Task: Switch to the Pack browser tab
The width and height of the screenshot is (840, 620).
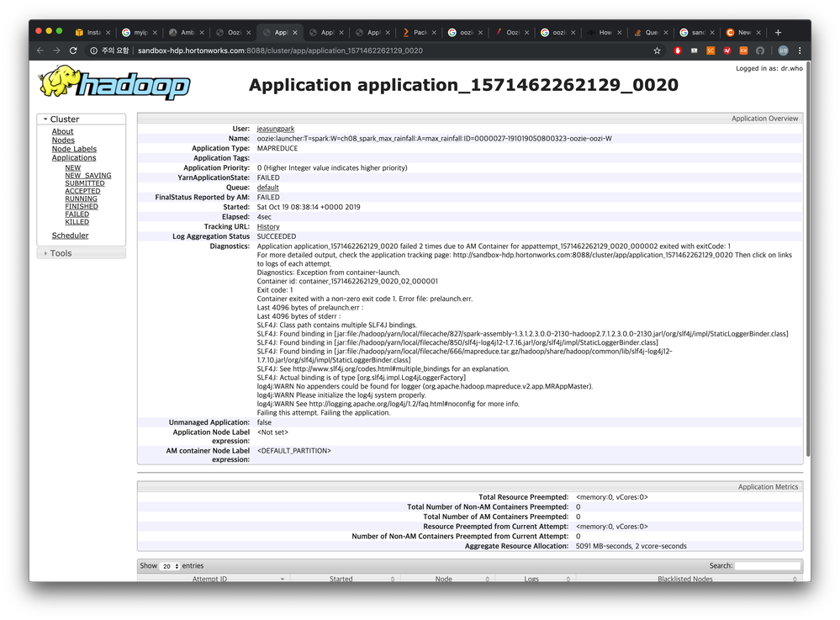Action: pyautogui.click(x=419, y=33)
